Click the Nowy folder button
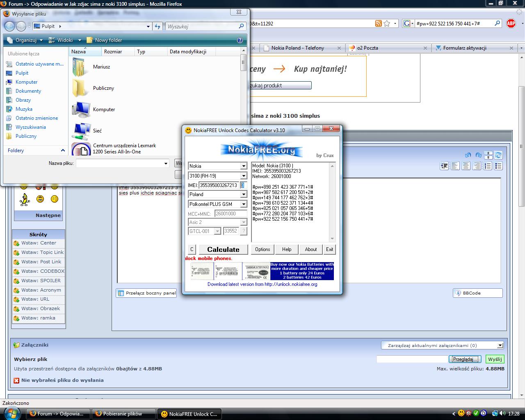Screen dimensions: 525x420 click(x=104, y=40)
